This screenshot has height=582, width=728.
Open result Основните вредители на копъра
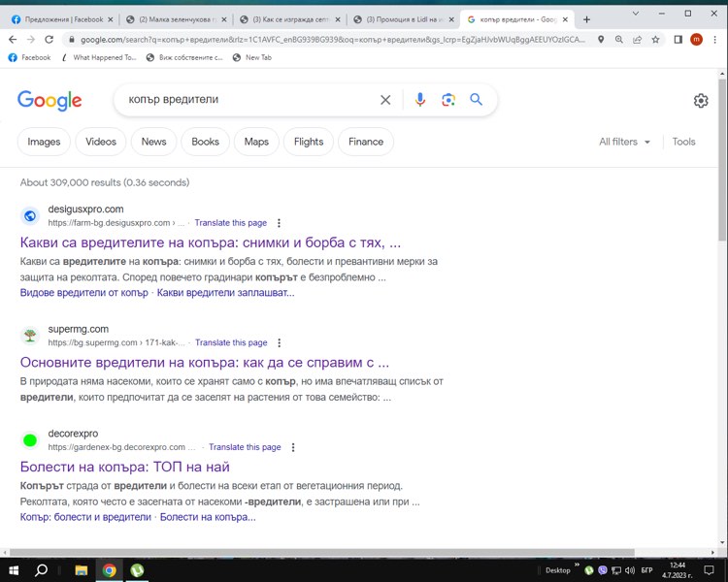(x=204, y=363)
